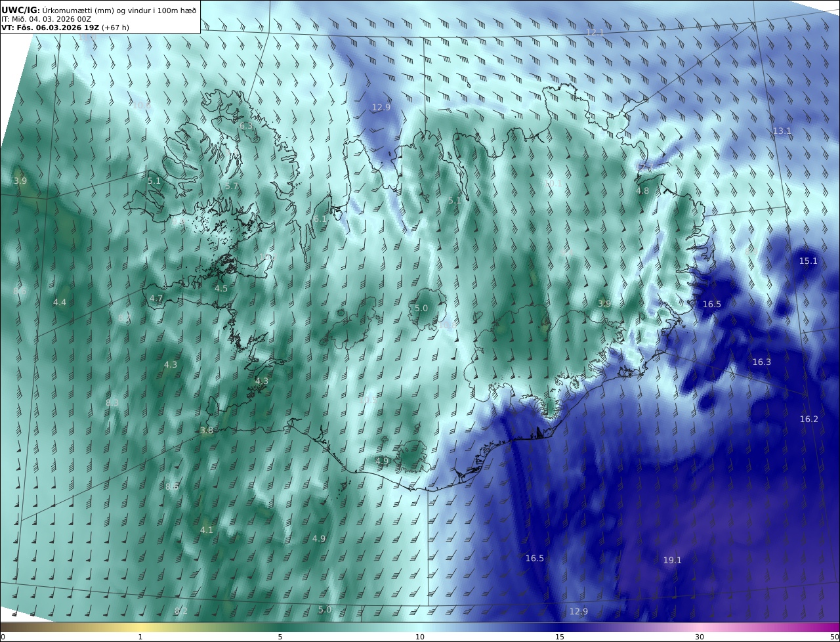This screenshot has height=642, width=840.
Task: Click the 16.2 precipitation value
Action: pyautogui.click(x=808, y=419)
